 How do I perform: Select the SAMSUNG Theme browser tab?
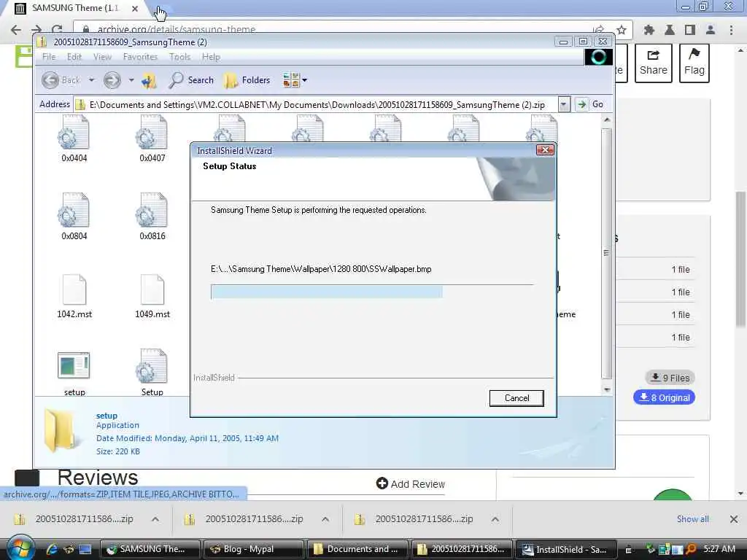point(75,8)
